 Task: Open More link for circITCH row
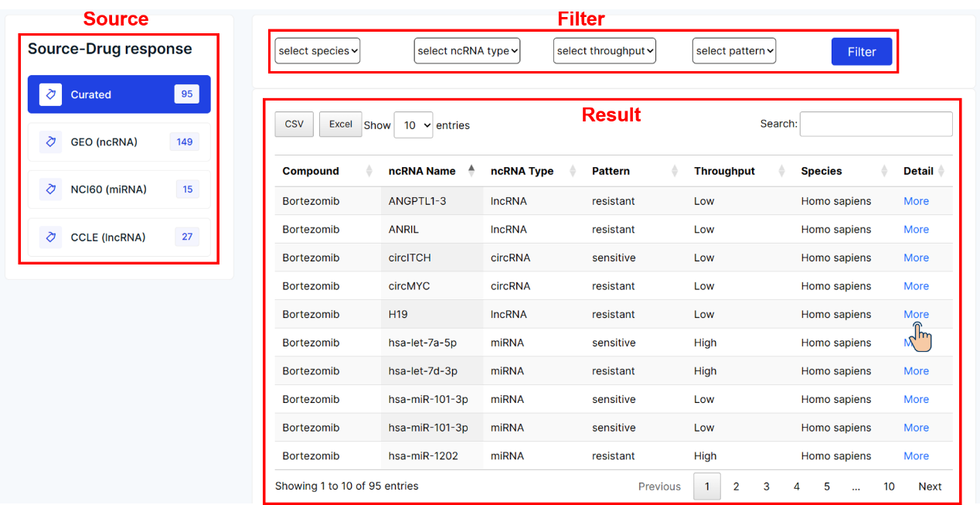916,258
